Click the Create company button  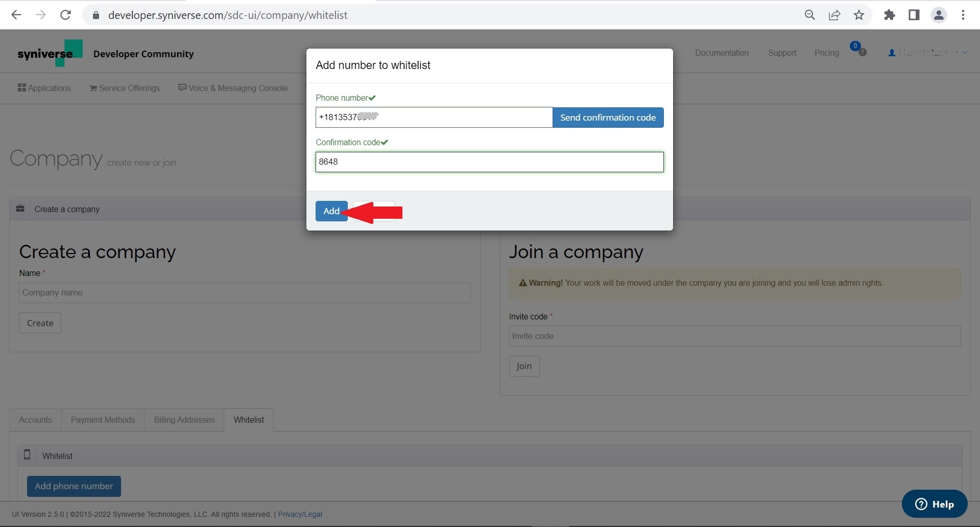pyautogui.click(x=40, y=323)
